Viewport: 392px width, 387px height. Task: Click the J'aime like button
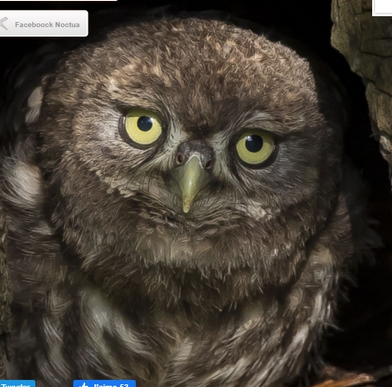point(104,383)
